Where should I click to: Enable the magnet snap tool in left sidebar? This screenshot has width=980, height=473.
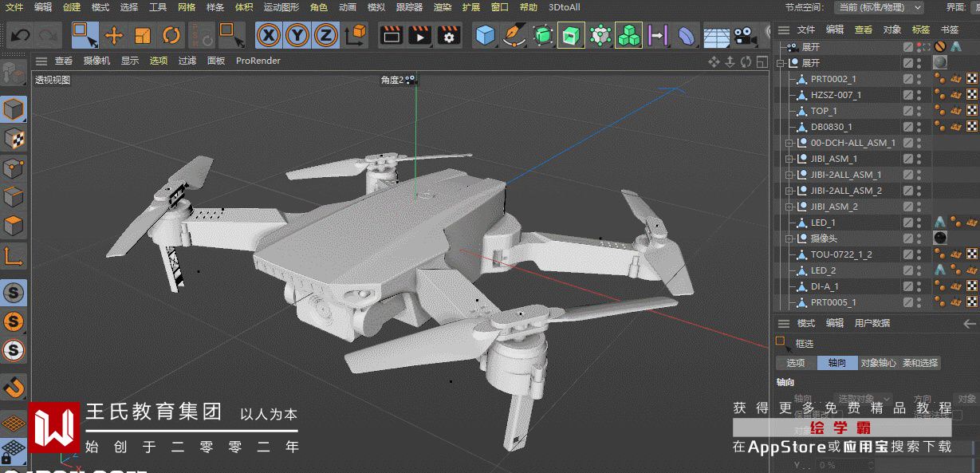(x=14, y=388)
